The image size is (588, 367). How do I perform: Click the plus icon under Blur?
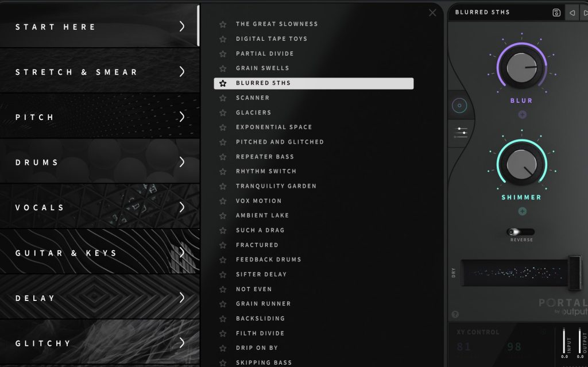tap(522, 114)
